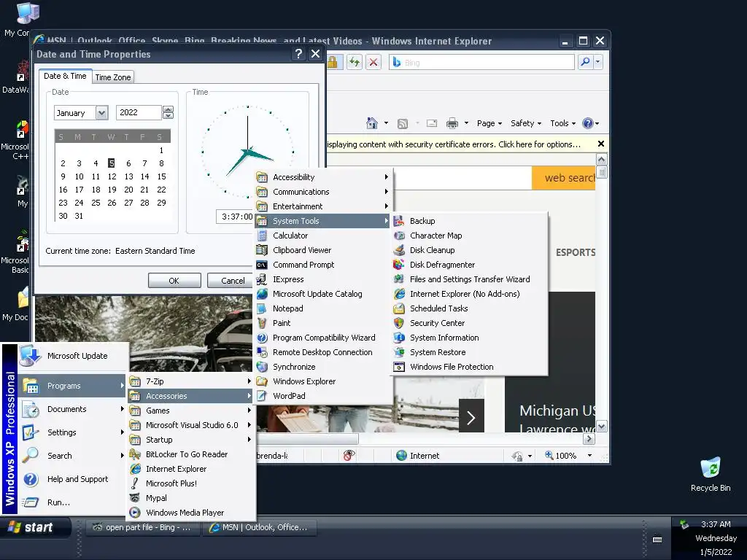Switch to 'open part file - Bing' taskbar item
The height and width of the screenshot is (560, 747).
point(143,528)
